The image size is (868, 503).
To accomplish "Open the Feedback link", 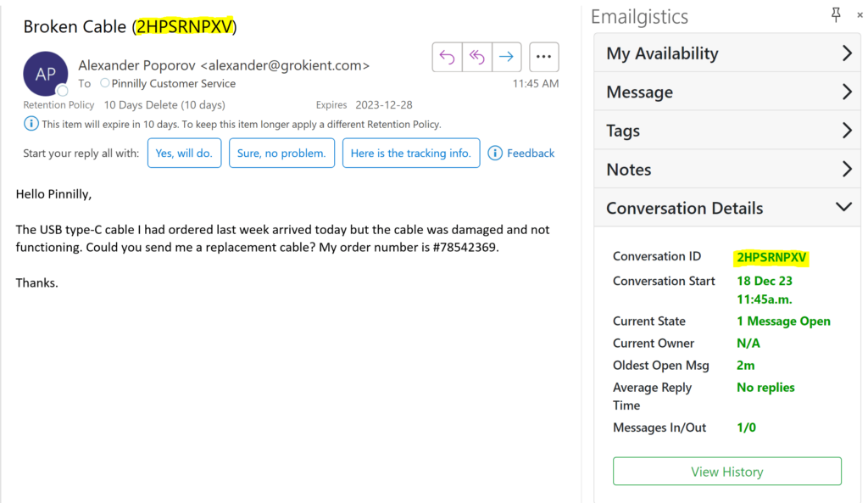I will tap(531, 153).
